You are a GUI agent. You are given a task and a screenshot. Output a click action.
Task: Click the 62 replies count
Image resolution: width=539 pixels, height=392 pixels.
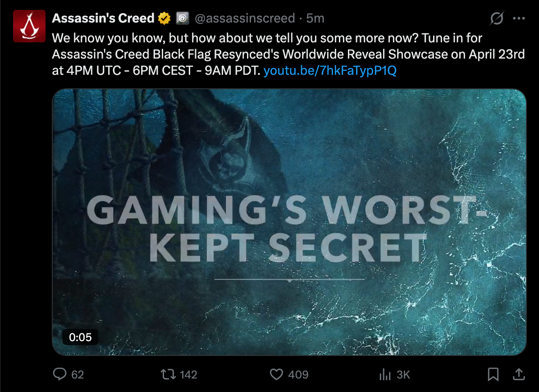click(x=78, y=374)
